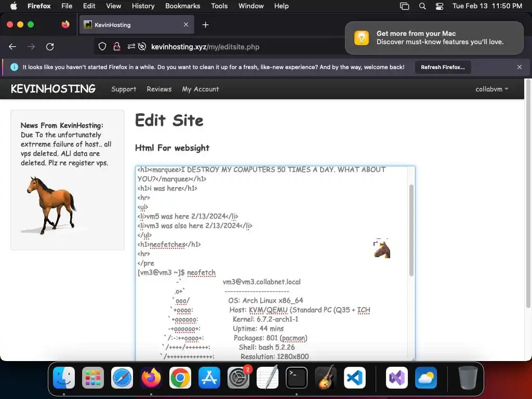Select the KevinHosting browser tab
532x399 pixels.
tap(137, 24)
